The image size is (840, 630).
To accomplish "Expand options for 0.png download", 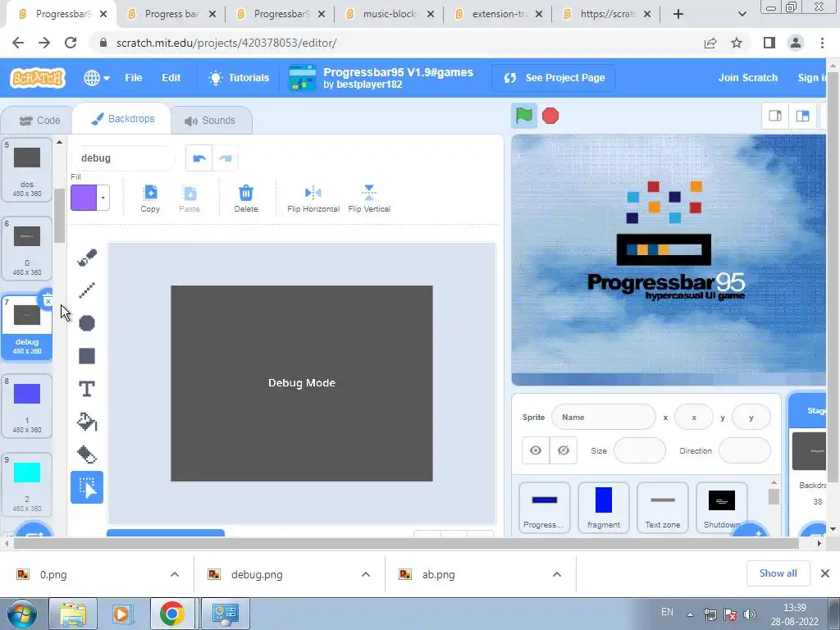I will pos(175,574).
